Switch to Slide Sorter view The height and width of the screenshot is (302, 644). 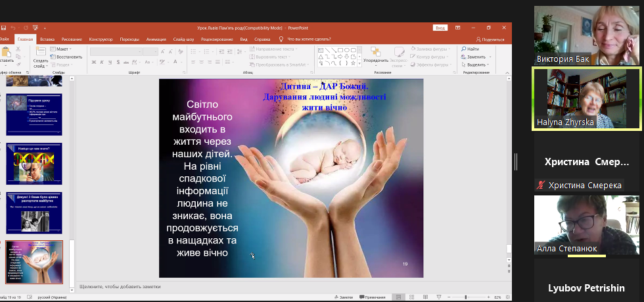point(412,297)
